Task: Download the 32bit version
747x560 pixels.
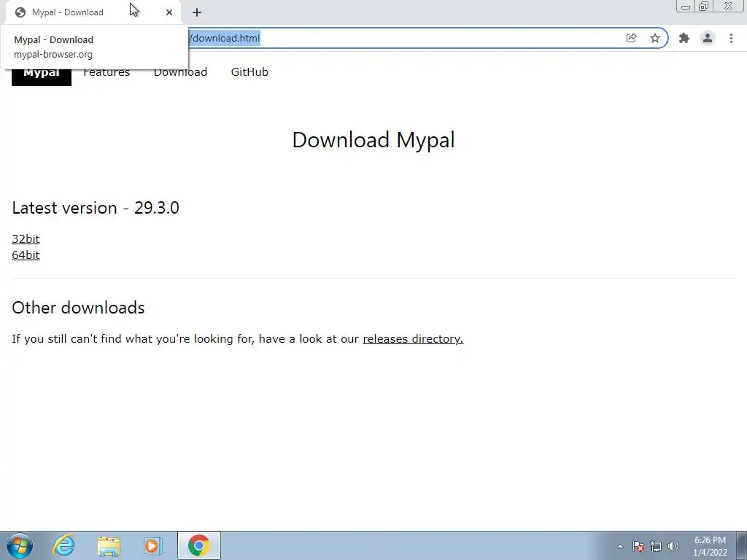Action: tap(26, 238)
